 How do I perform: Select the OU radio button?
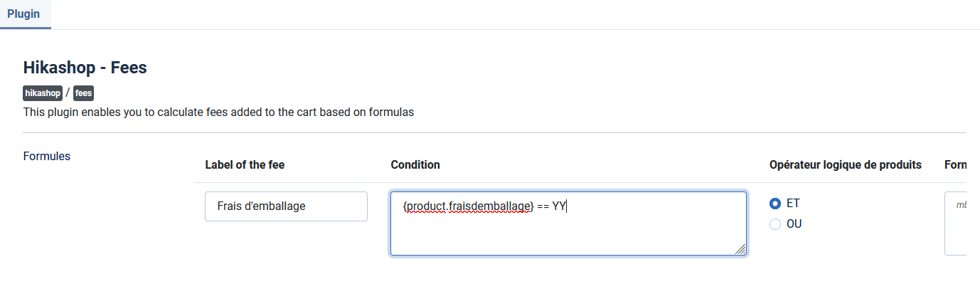(x=775, y=224)
